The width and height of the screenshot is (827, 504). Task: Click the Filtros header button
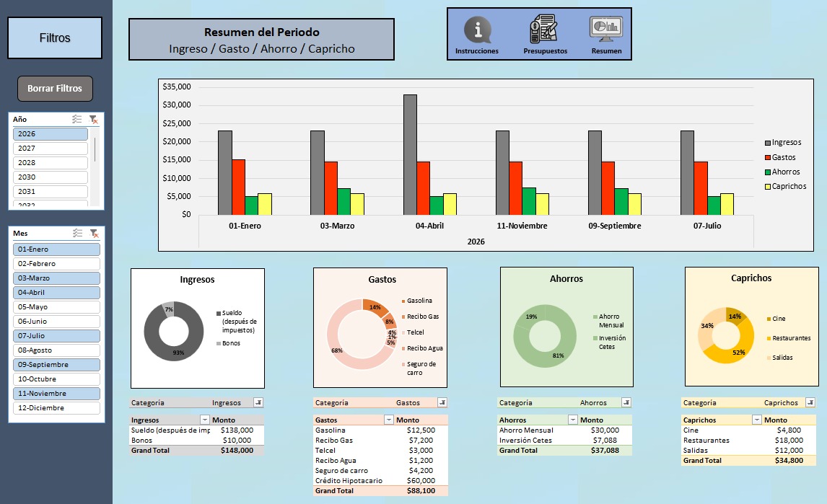(55, 38)
